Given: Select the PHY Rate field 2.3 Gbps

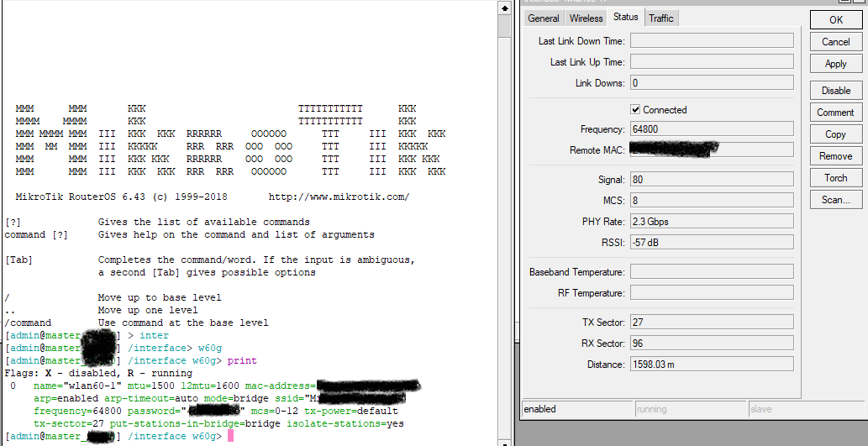Looking at the screenshot, I should point(712,222).
